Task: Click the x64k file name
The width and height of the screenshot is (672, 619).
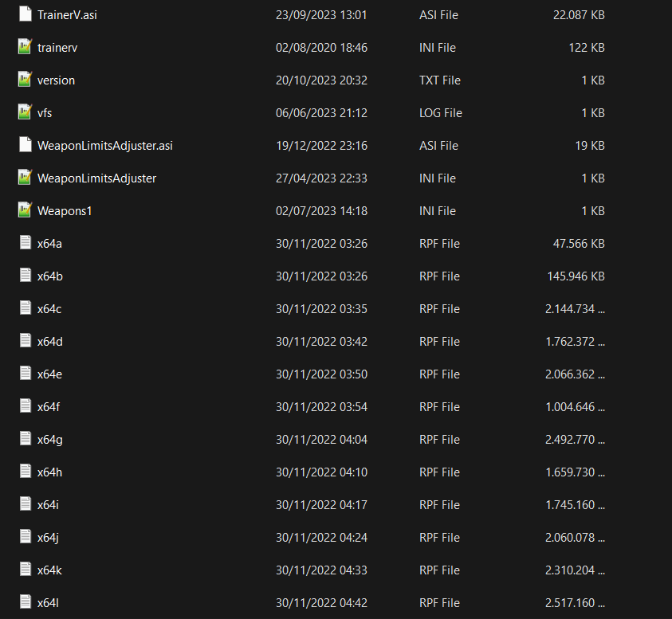Action: pos(49,570)
